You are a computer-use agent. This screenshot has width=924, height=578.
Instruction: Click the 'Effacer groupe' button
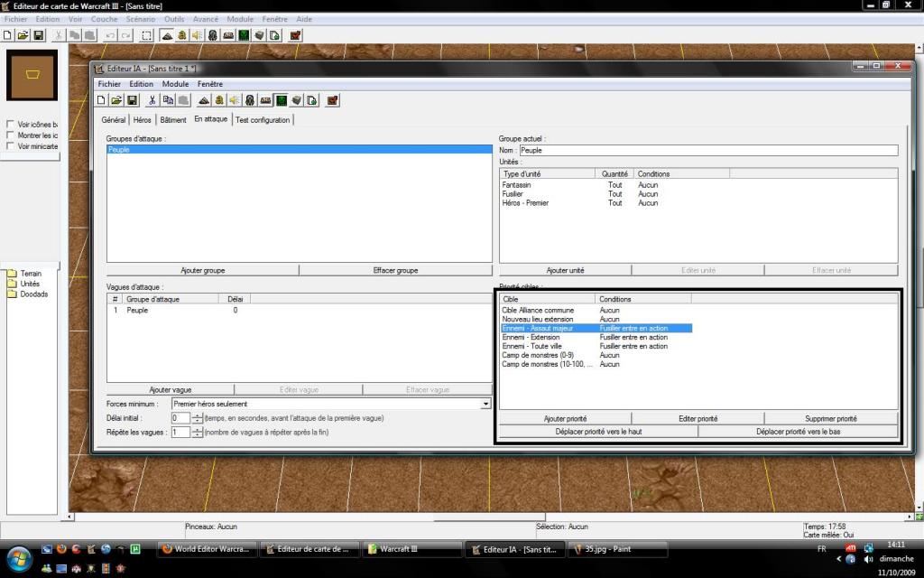(x=395, y=270)
